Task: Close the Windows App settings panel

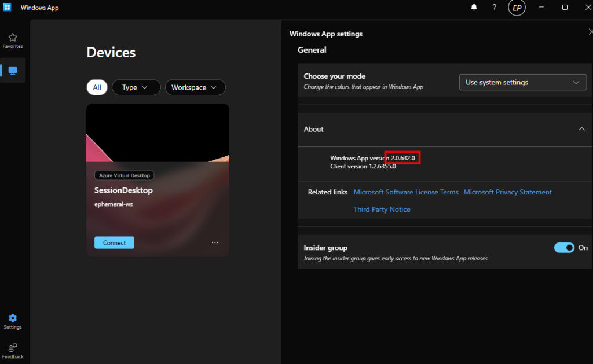Action: [590, 32]
